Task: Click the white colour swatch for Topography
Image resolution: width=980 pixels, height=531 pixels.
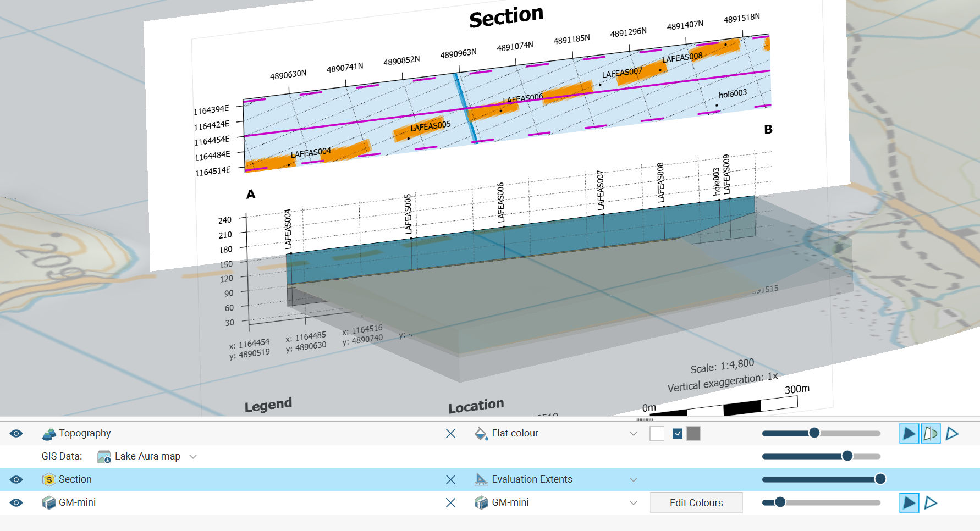Action: (x=657, y=434)
